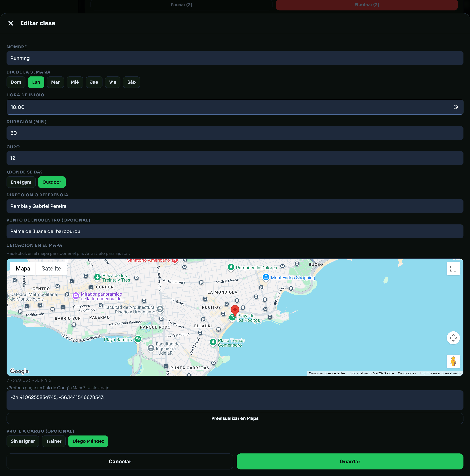Select Vie as day of week
This screenshot has height=476, width=470.
(113, 82)
